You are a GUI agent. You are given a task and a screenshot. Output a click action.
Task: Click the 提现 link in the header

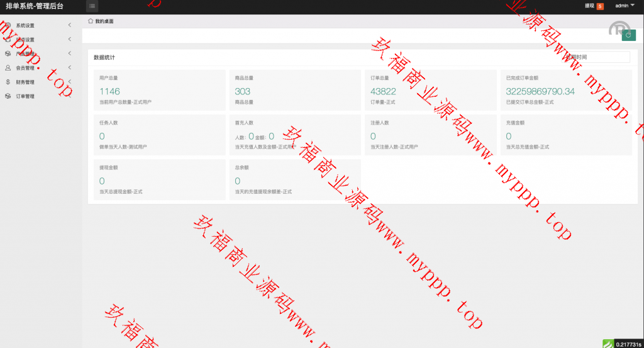pyautogui.click(x=589, y=6)
